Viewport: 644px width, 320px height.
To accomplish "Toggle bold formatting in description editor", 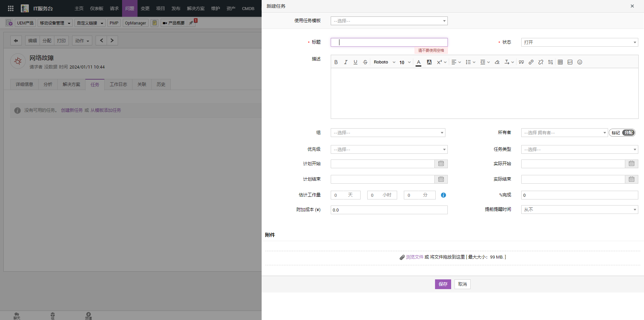I will click(x=336, y=62).
